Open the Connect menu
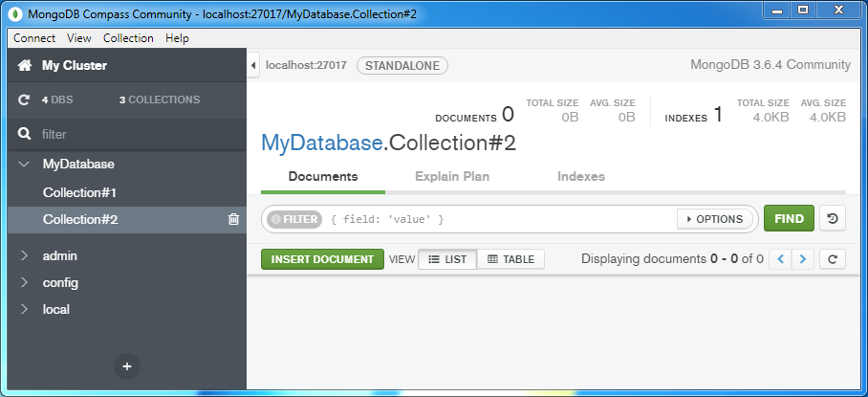This screenshot has height=397, width=868. click(x=34, y=38)
